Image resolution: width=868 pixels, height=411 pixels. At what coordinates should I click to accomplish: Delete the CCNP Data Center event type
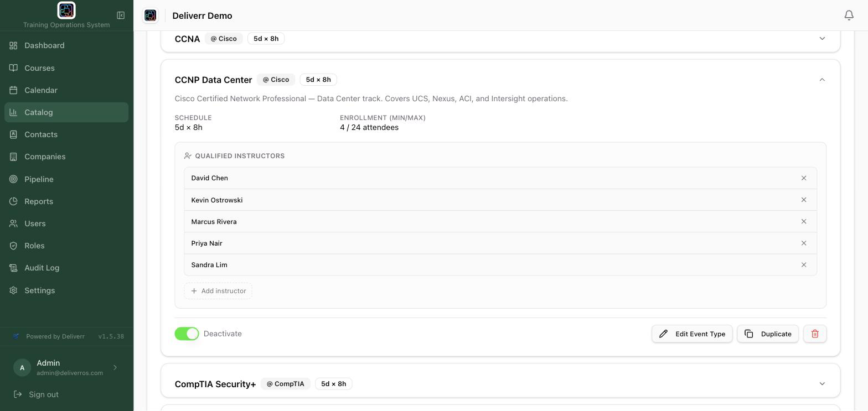pos(815,334)
